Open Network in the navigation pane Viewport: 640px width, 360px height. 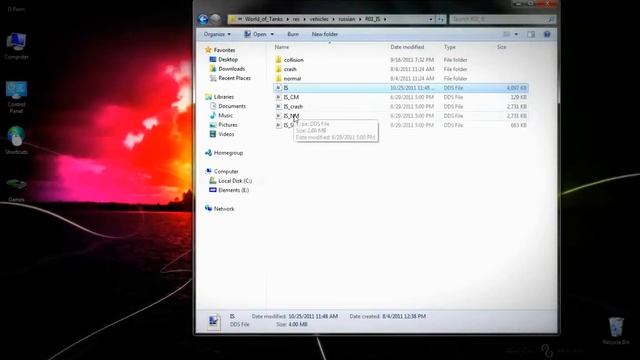tap(224, 209)
